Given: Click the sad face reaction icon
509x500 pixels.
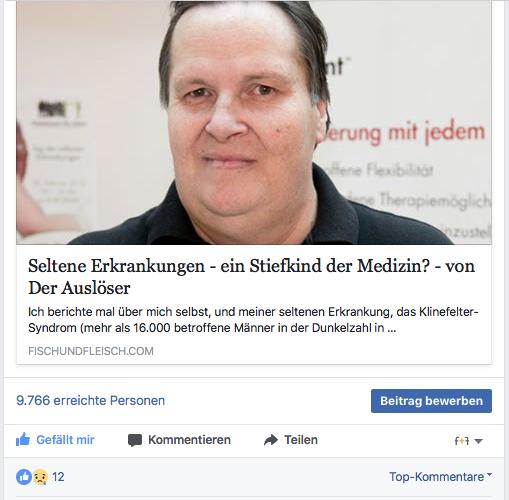Looking at the screenshot, I should click(40, 477).
